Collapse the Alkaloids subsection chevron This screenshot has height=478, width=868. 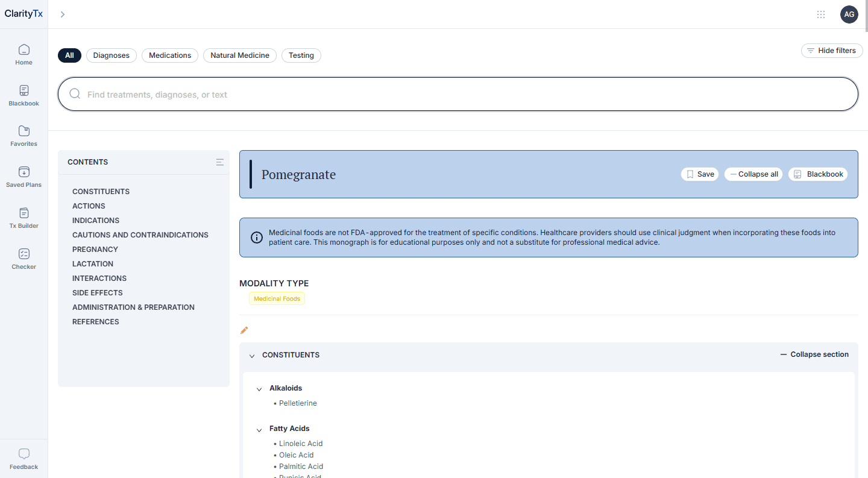(x=259, y=389)
